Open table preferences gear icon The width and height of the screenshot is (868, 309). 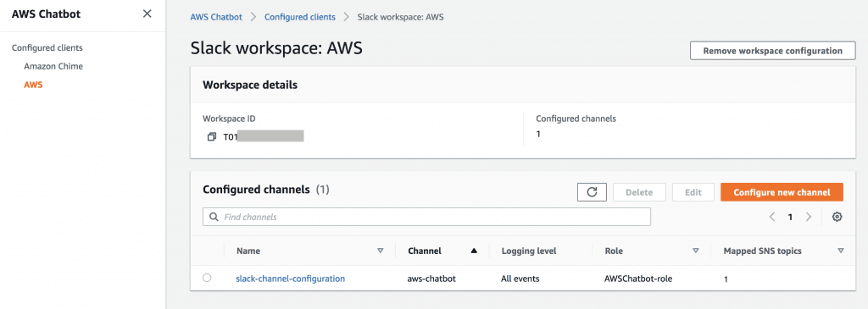pyautogui.click(x=837, y=218)
